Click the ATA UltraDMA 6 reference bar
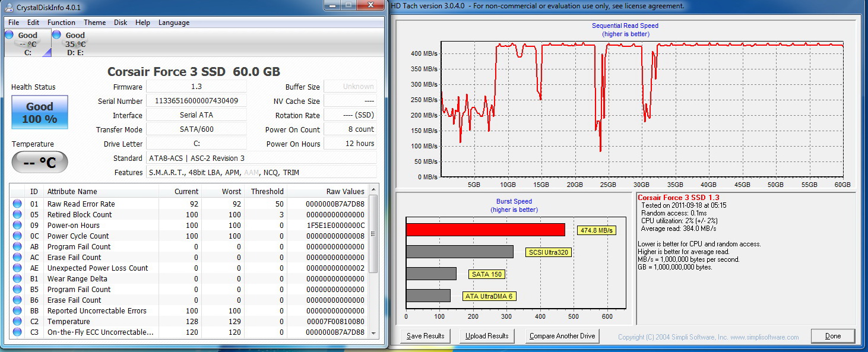This screenshot has width=868, height=352. point(428,296)
